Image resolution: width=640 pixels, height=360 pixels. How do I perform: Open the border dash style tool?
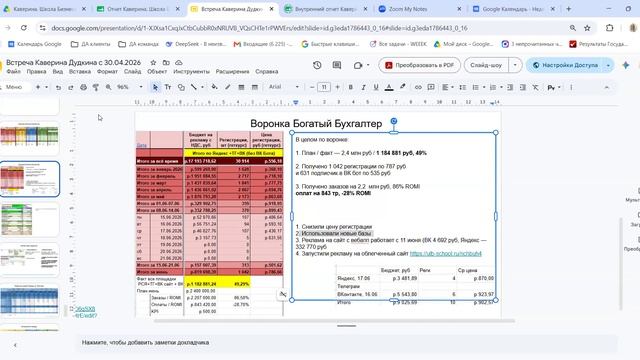255,87
